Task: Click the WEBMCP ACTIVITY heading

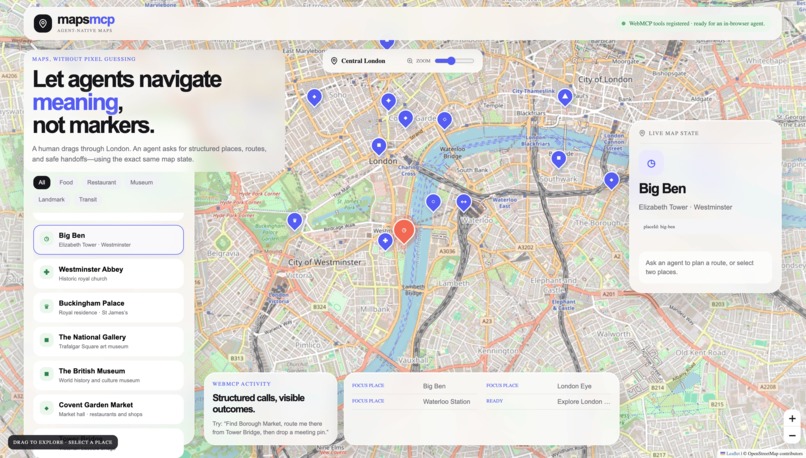Action: point(241,384)
